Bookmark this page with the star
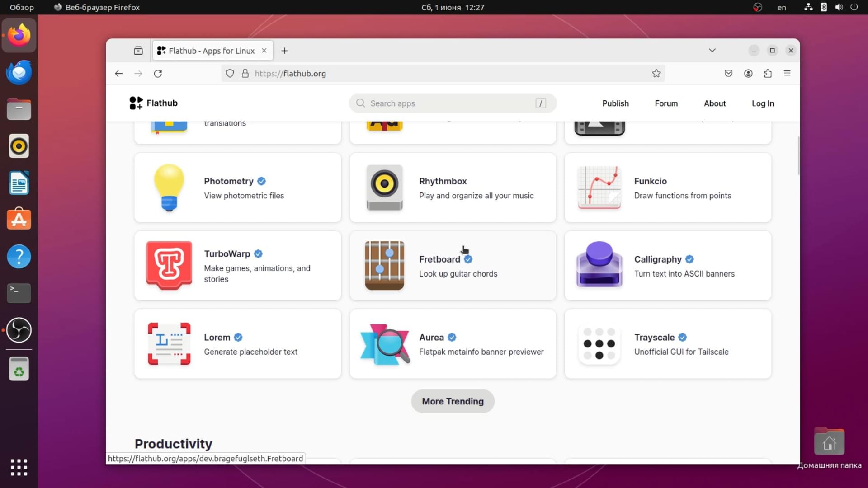The height and width of the screenshot is (488, 868). (x=656, y=74)
